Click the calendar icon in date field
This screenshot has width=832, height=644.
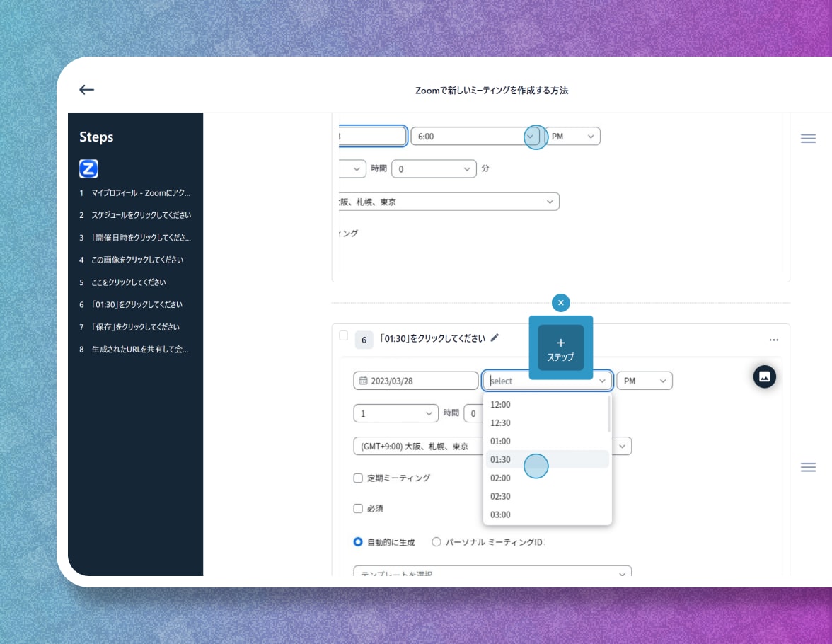click(x=364, y=381)
